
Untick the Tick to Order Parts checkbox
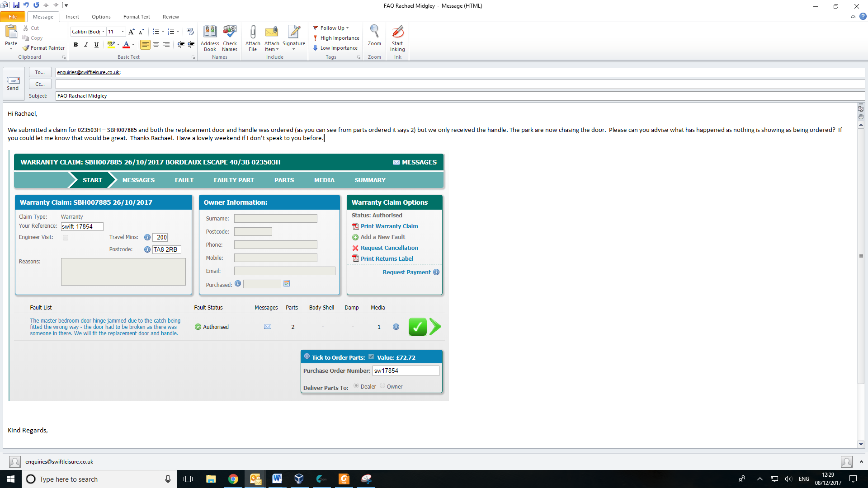(x=371, y=357)
